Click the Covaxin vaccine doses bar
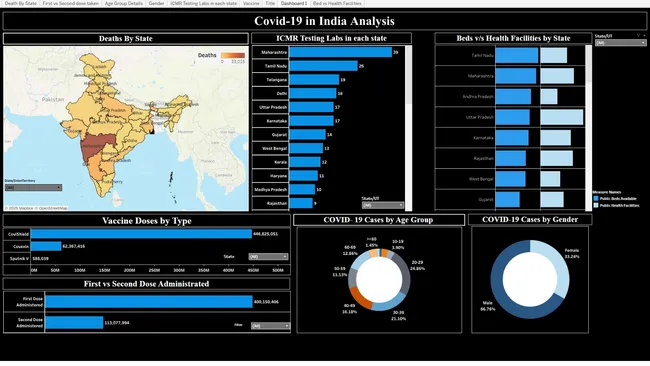 [x=46, y=246]
